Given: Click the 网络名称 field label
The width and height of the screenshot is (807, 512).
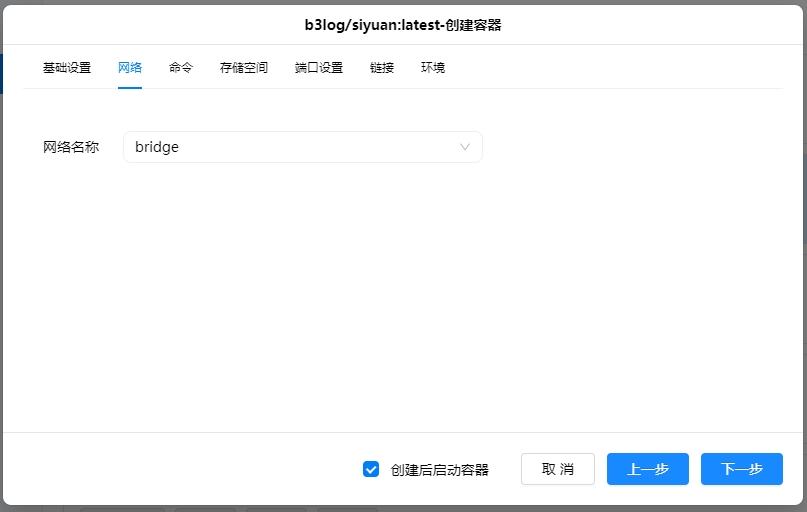Looking at the screenshot, I should point(71,147).
